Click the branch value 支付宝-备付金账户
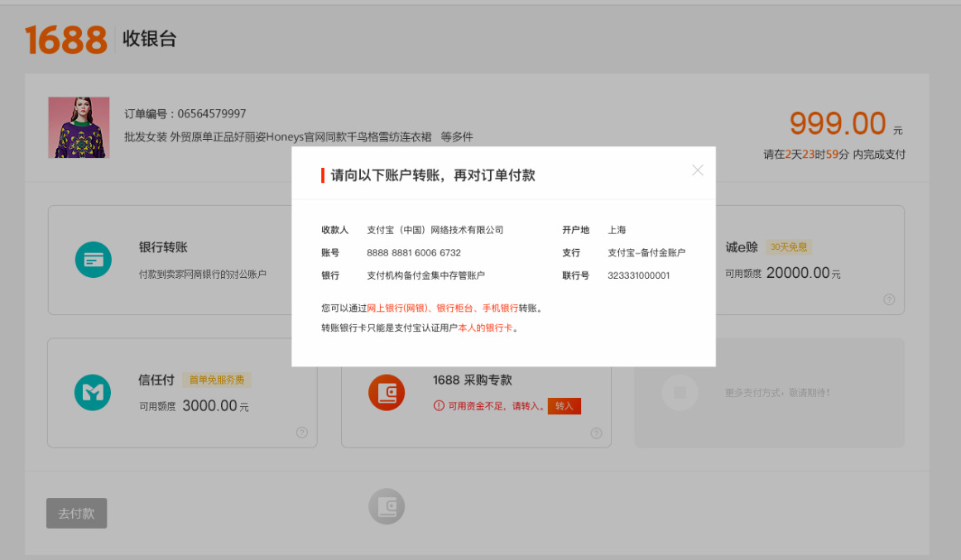961x560 pixels. click(x=646, y=252)
